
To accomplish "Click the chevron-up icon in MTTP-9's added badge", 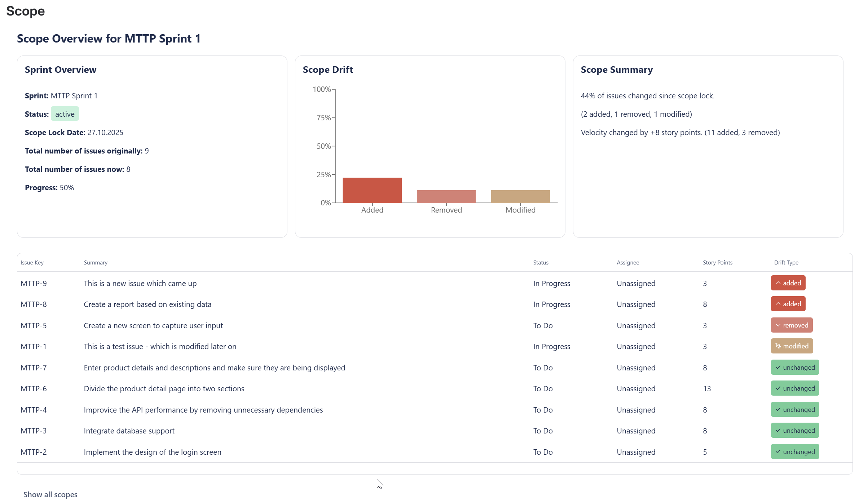I will pos(778,283).
